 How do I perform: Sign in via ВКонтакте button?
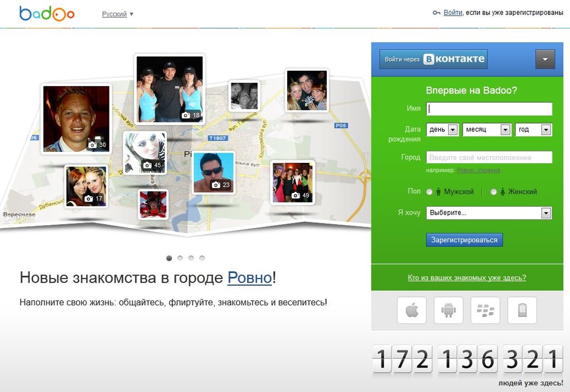[433, 59]
